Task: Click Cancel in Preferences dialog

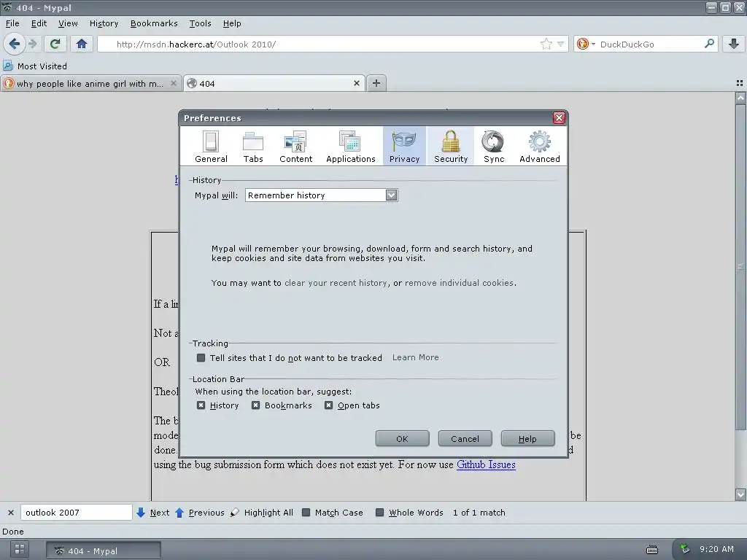Action: [465, 438]
